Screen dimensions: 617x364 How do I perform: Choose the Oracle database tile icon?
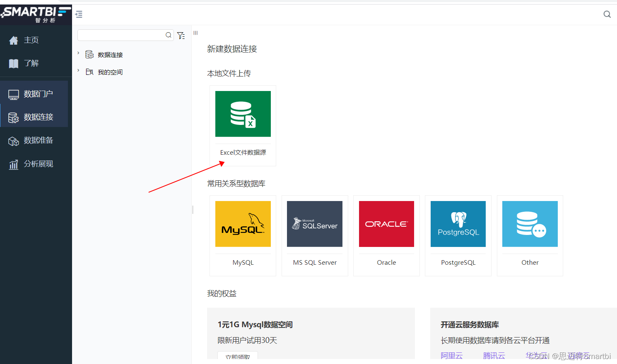tap(386, 224)
